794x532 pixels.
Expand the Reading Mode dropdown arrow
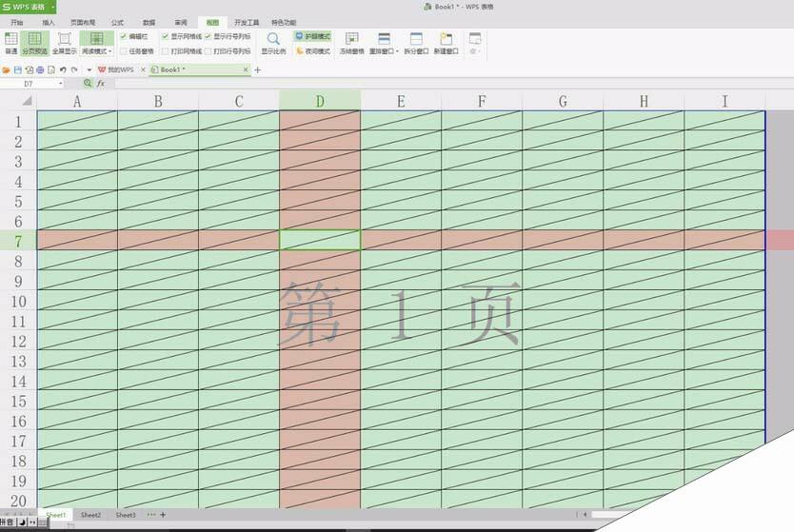109,51
